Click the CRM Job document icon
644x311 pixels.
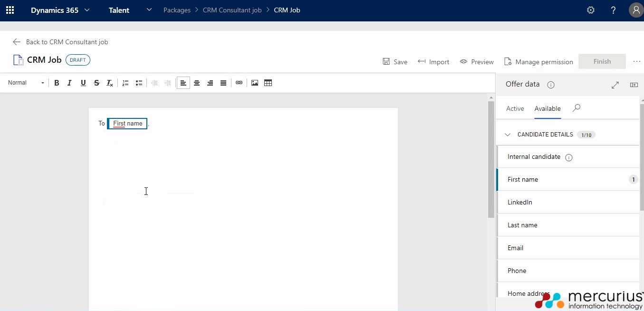pos(18,60)
